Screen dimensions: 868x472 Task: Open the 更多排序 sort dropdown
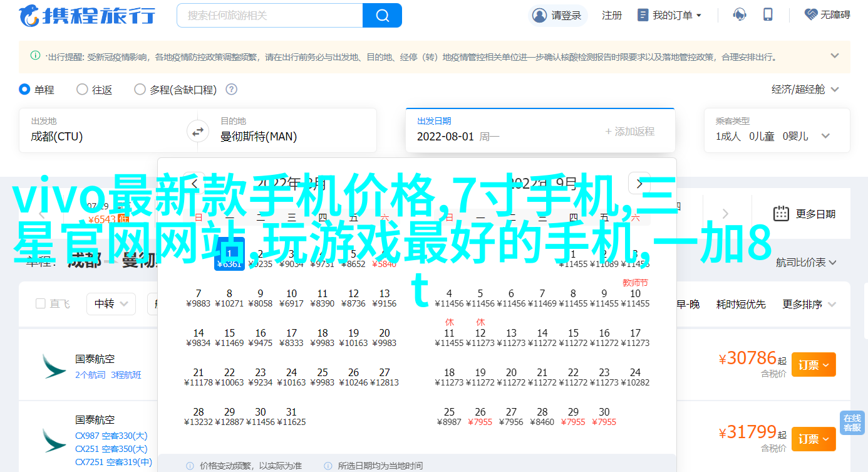[x=809, y=304]
